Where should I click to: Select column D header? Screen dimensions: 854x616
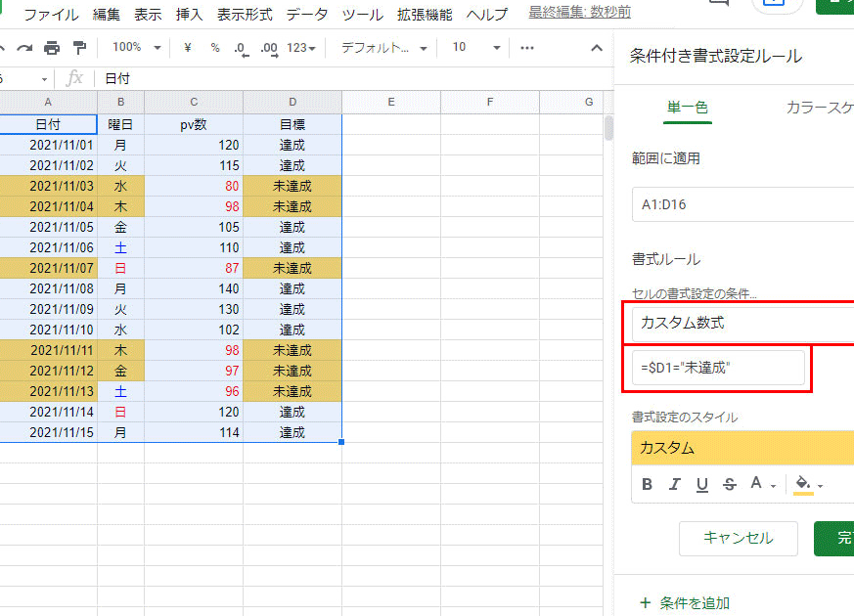292,103
